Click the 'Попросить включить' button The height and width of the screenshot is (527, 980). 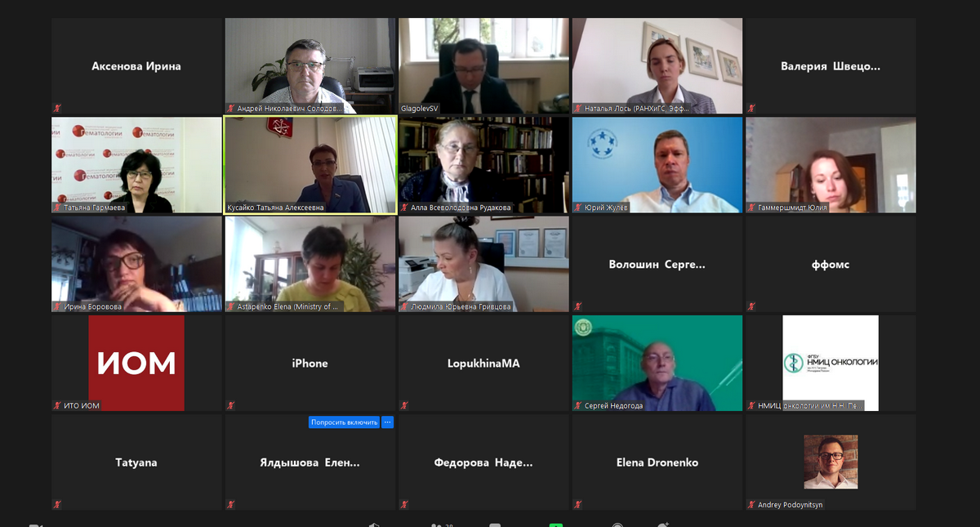344,422
